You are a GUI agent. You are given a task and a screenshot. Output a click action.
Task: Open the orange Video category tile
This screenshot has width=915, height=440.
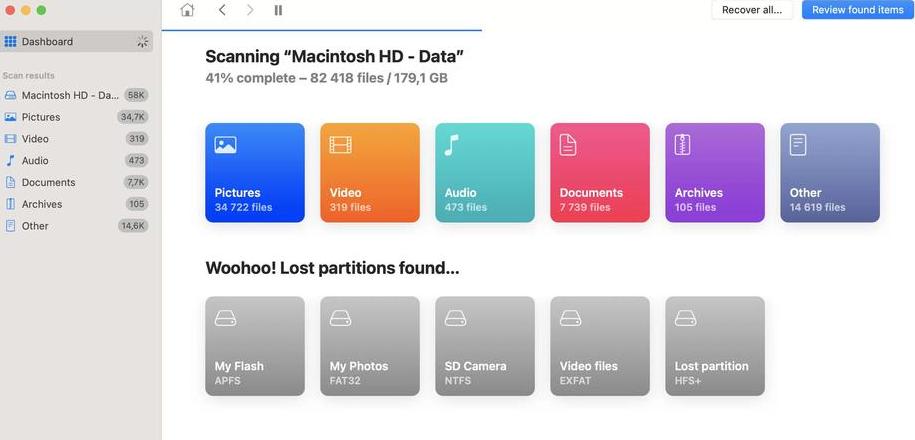click(x=370, y=173)
